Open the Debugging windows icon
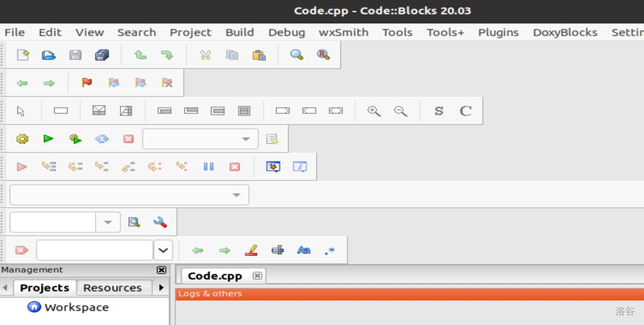The width and height of the screenshot is (644, 325). click(273, 167)
